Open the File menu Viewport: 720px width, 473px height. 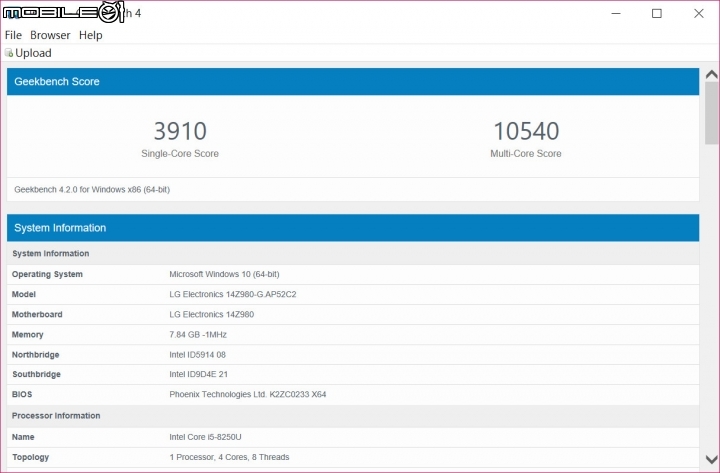click(13, 35)
